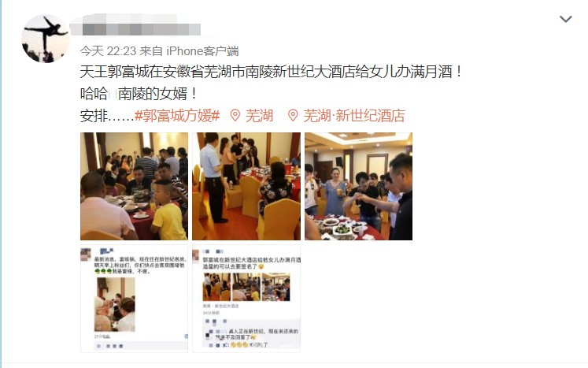Open the #郭富城方媛# hashtag topic
The height and width of the screenshot is (368, 588).
point(177,116)
